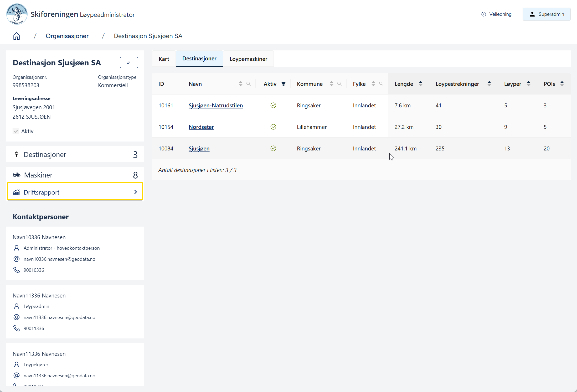Sort by POIs column
577x392 pixels.
pos(562,84)
